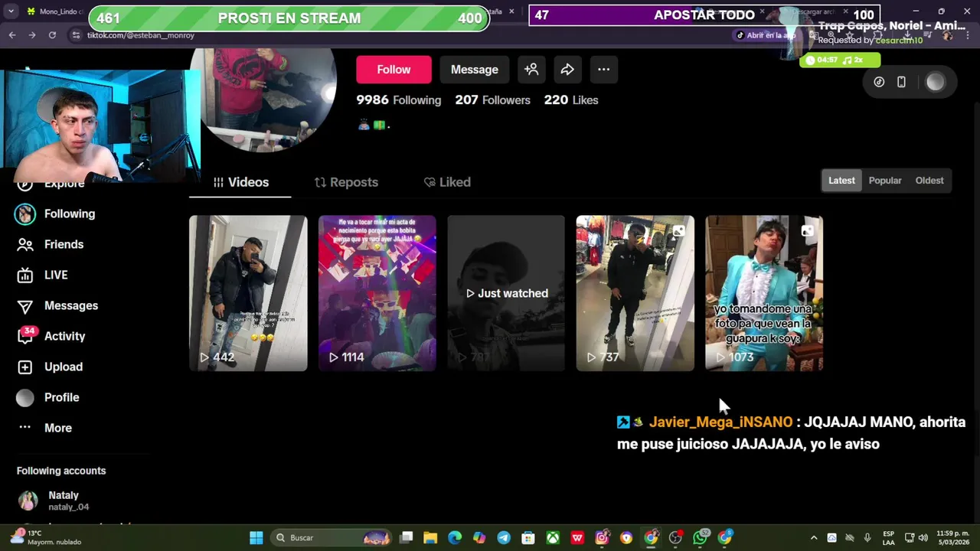Click the taskbar Buscar search box
Screen dimensions: 980x551
pyautogui.click(x=333, y=538)
